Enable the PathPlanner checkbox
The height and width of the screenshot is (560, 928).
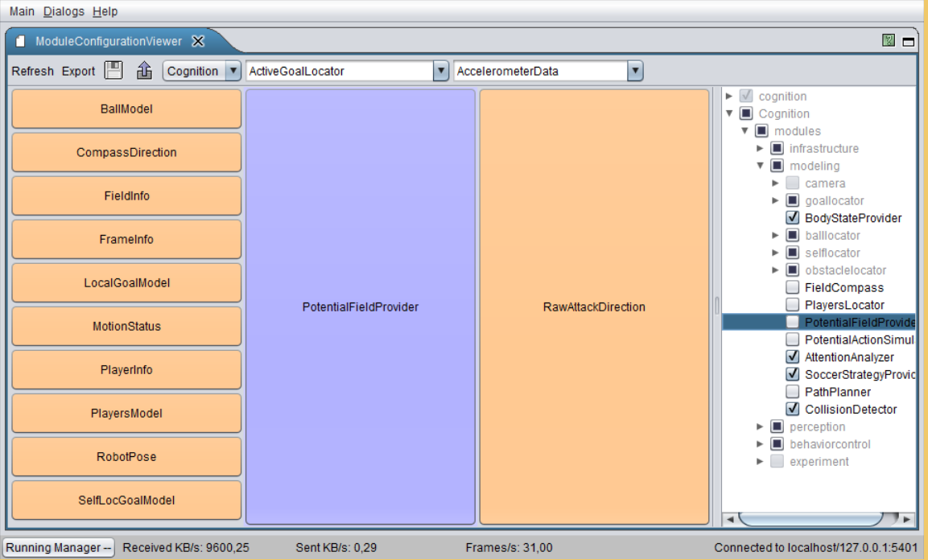[793, 392]
